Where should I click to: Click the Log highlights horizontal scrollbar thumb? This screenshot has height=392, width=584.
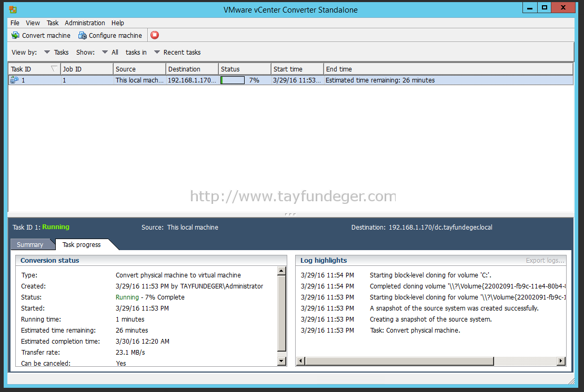(399, 361)
